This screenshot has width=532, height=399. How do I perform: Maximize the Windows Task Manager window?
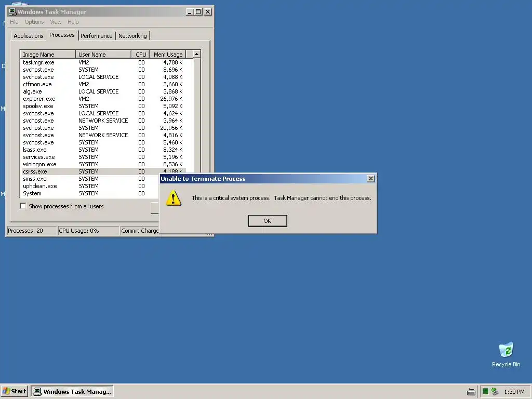[x=198, y=12]
